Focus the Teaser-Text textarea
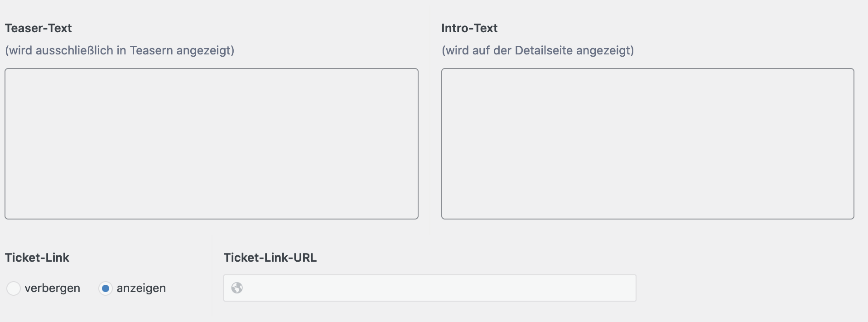The height and width of the screenshot is (322, 868). click(212, 144)
